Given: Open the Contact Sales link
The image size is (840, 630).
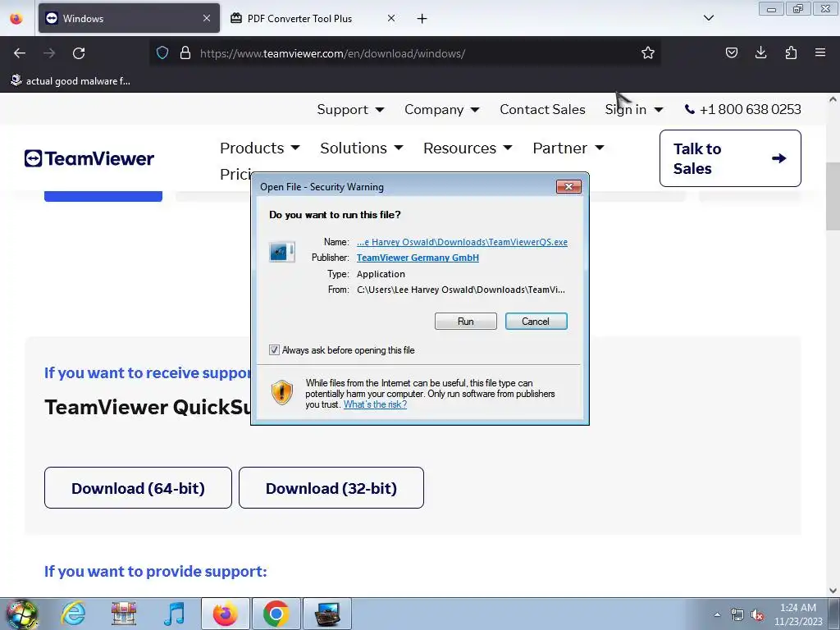Looking at the screenshot, I should click(542, 109).
